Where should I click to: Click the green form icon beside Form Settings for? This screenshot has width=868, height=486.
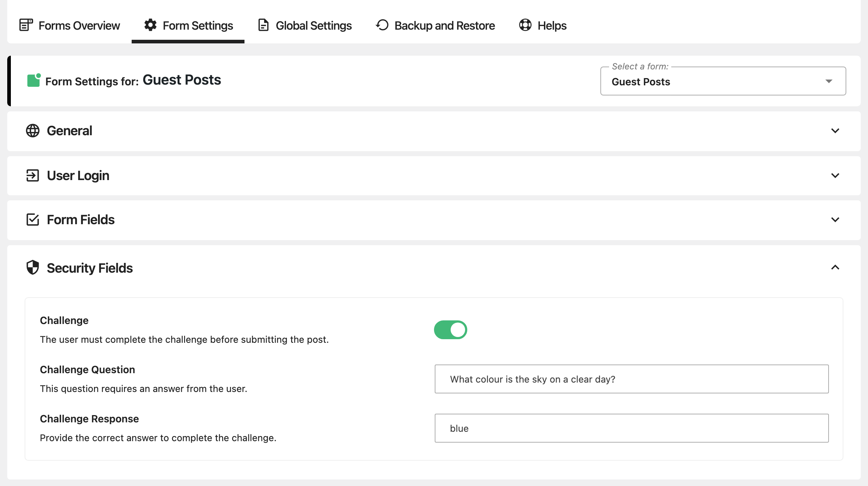(34, 80)
